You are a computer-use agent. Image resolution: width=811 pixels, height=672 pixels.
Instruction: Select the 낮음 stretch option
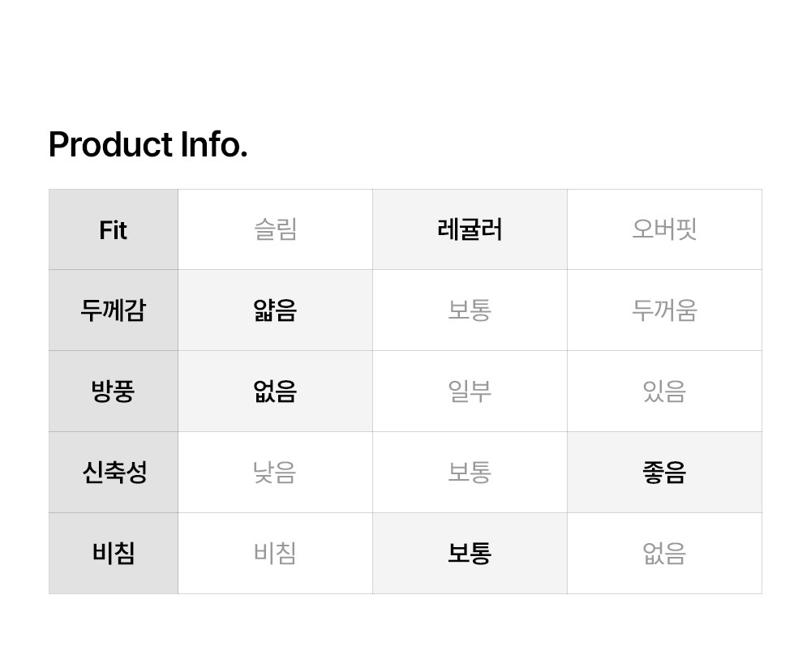click(275, 473)
